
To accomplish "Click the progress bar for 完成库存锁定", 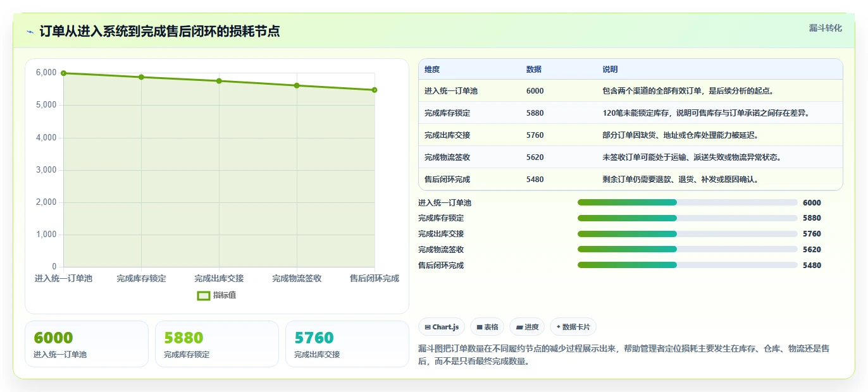I will [687, 218].
